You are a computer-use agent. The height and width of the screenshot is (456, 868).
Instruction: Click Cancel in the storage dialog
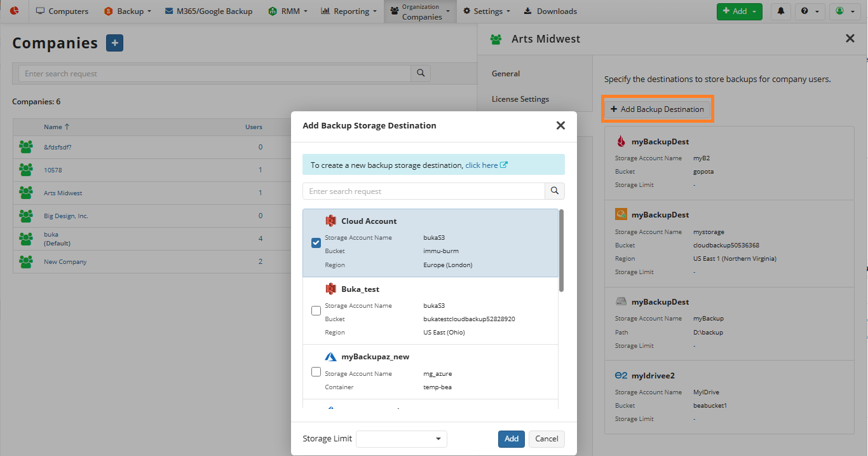tap(546, 439)
